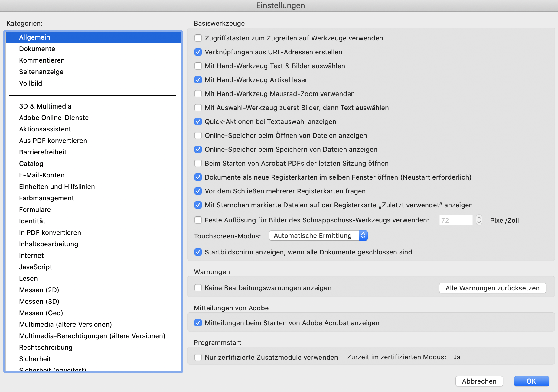The image size is (558, 392).
Task: Open Aus PDF konvertieren settings
Action: coord(93,141)
